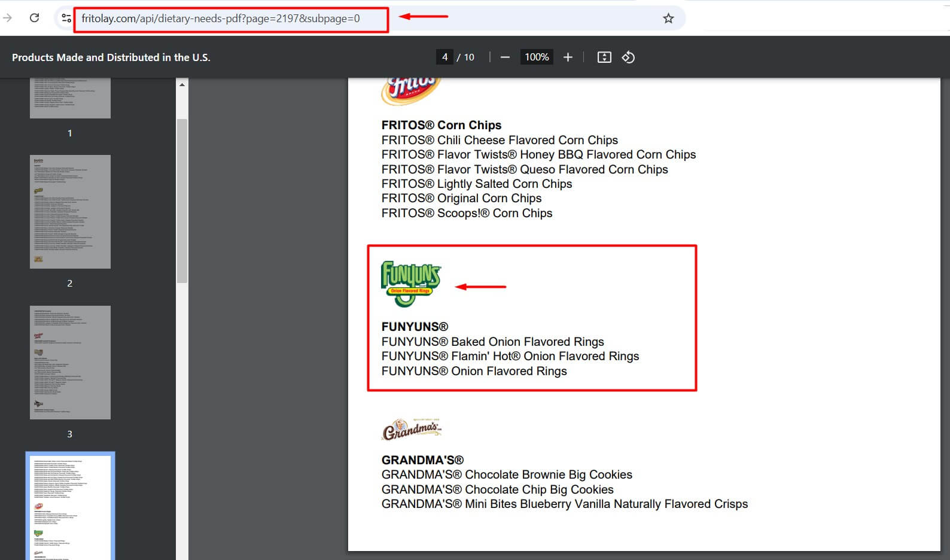Click "GRANDMA'S® Chocolate Chip Big Cookies" line
Image resolution: width=950 pixels, height=560 pixels.
(498, 489)
